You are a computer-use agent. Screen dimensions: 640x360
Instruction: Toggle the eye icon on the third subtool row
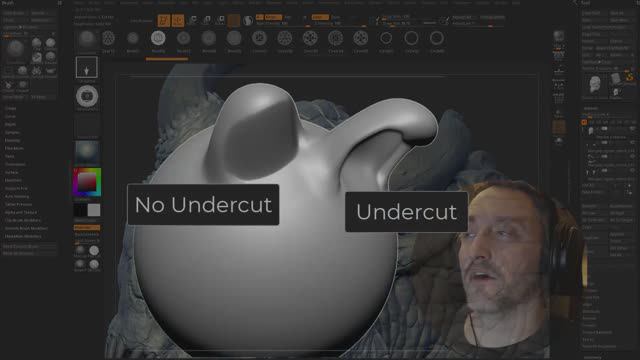click(x=632, y=157)
